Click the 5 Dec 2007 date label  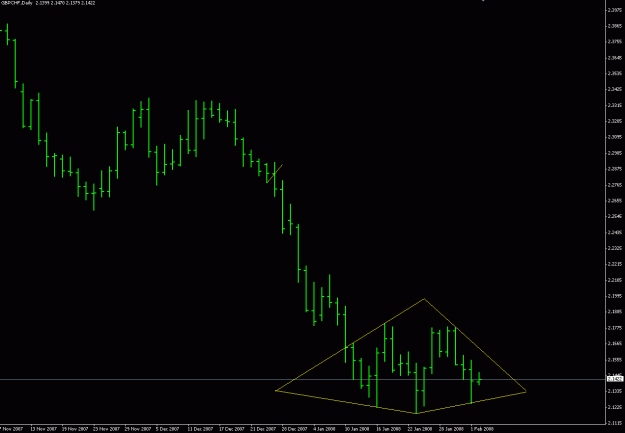pos(168,429)
